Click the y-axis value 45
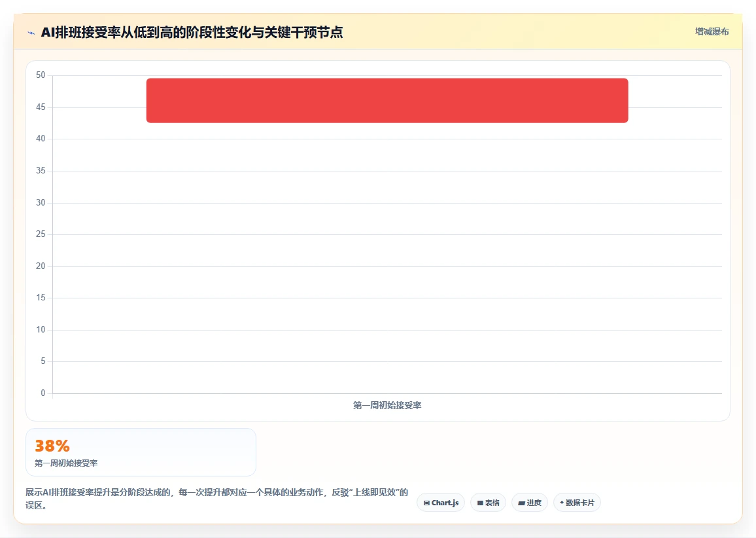Image resolution: width=756 pixels, height=538 pixels. pos(41,107)
